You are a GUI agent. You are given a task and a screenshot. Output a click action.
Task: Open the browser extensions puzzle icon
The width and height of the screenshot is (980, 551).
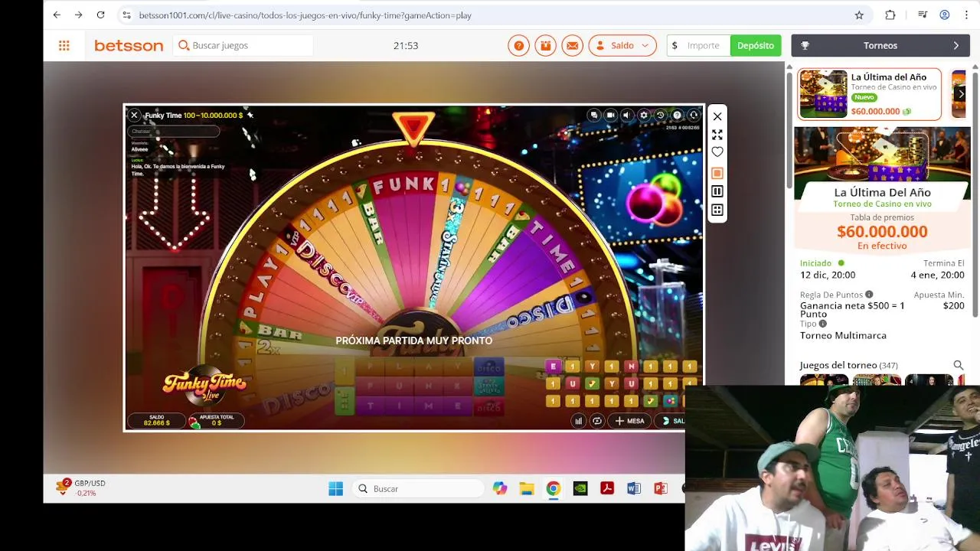pos(890,15)
